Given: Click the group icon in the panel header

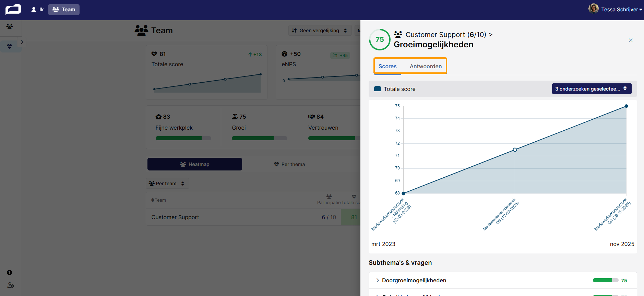Looking at the screenshot, I should (398, 34).
